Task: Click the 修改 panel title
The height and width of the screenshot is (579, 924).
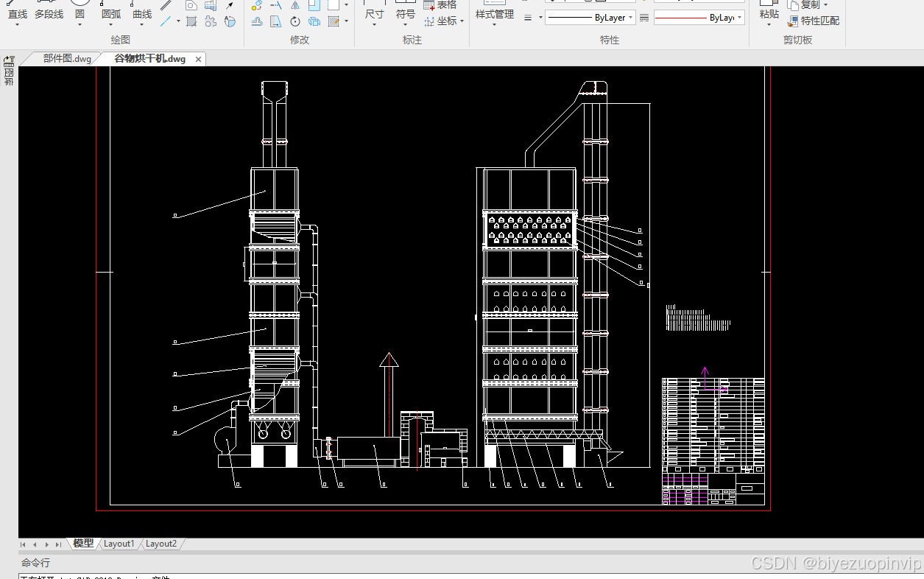Action: click(300, 40)
